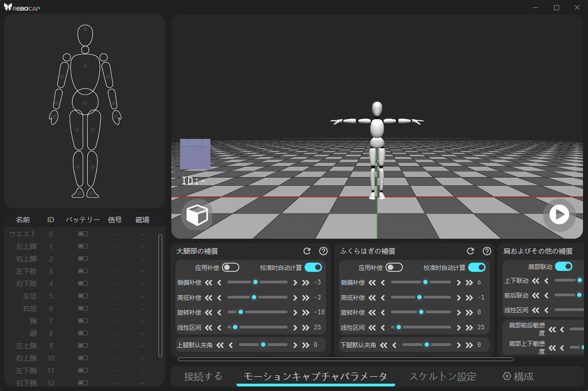The height and width of the screenshot is (391, 588).
Task: Increase thigh 线性区间 with single-right arrow
Action: click(295, 327)
